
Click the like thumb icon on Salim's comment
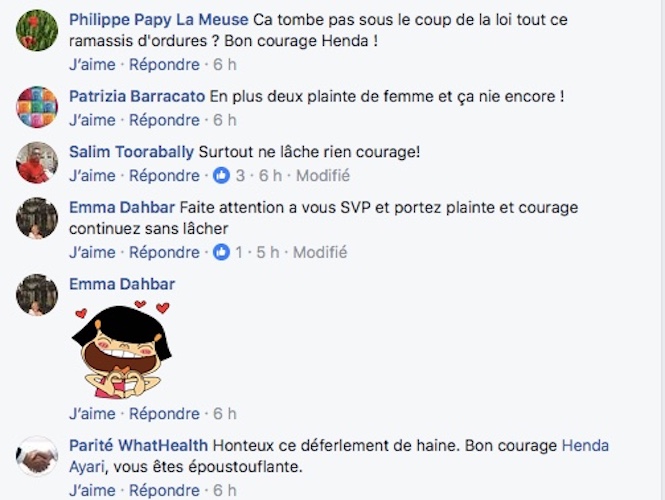pyautogui.click(x=221, y=175)
